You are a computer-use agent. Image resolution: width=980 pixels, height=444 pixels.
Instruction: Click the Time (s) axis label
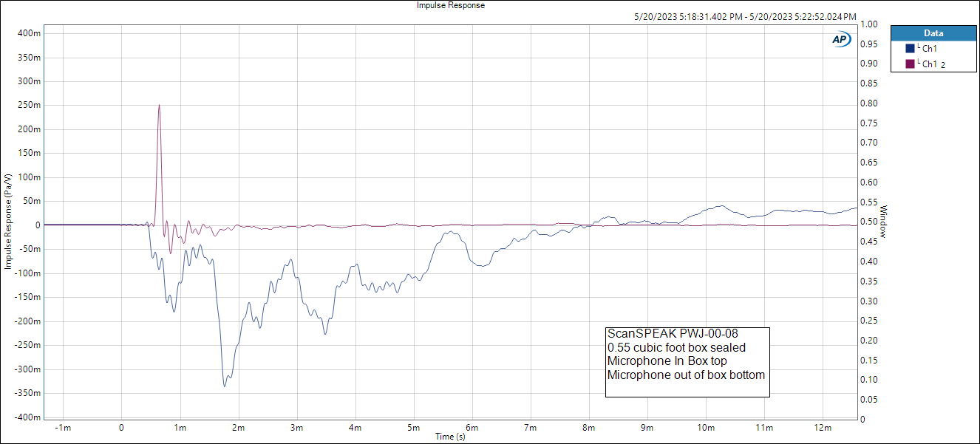click(x=451, y=437)
